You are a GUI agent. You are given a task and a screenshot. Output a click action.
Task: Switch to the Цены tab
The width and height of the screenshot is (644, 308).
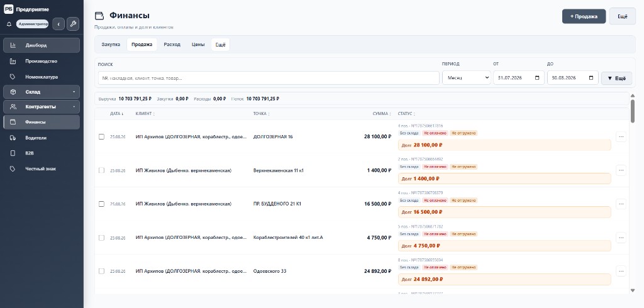tap(198, 45)
